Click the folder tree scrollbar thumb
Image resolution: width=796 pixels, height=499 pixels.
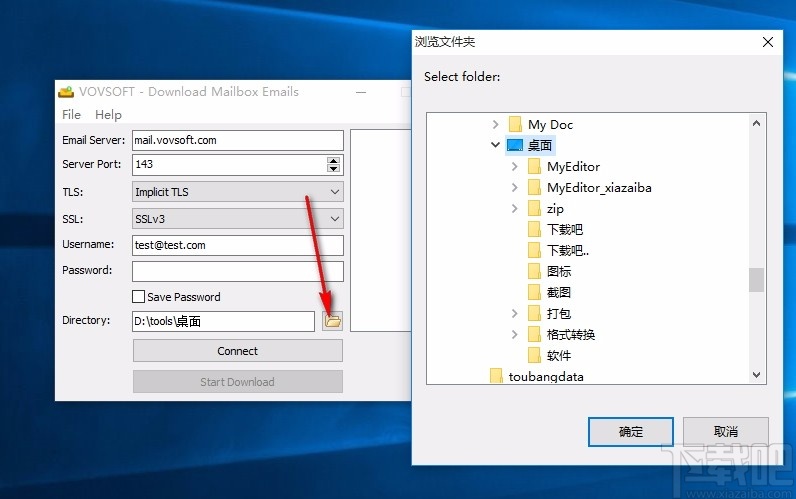(756, 280)
